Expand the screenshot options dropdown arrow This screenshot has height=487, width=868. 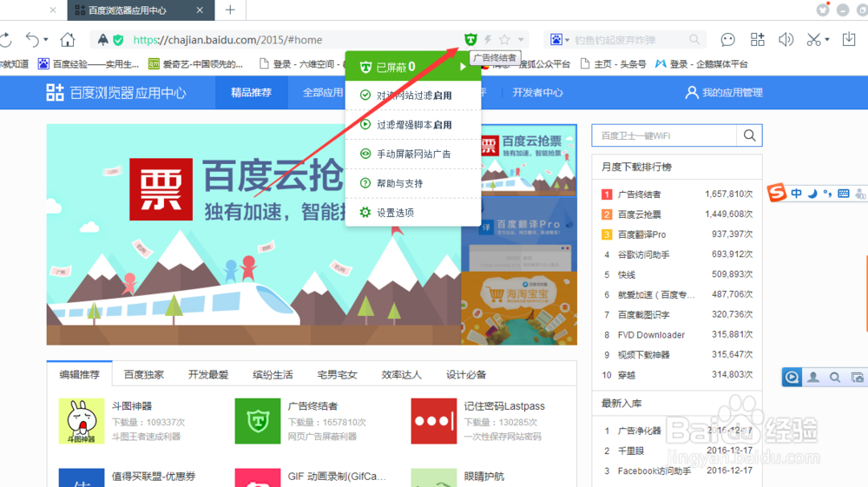(827, 40)
